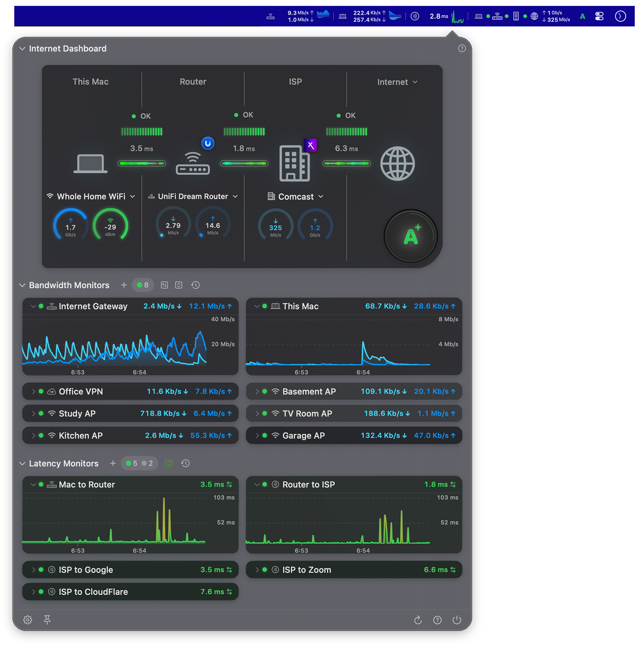Click the pin window icon at the bottom
Screen dimensions: 644x648
(x=47, y=620)
